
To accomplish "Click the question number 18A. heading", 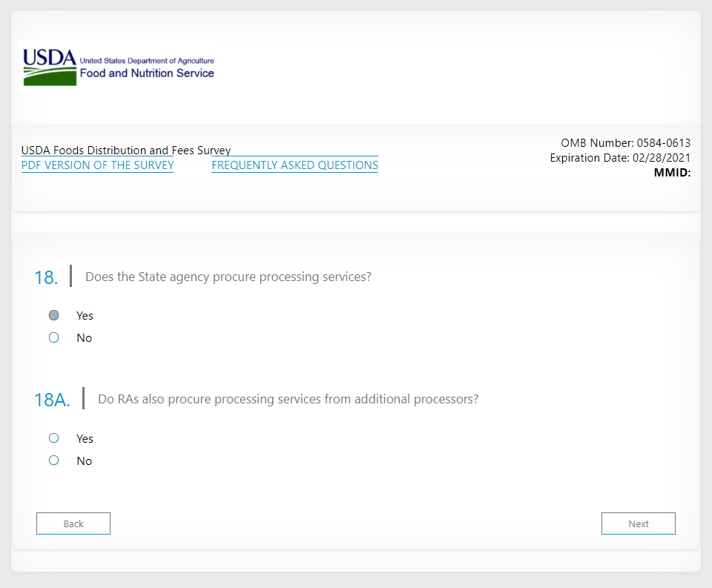I will (x=52, y=400).
